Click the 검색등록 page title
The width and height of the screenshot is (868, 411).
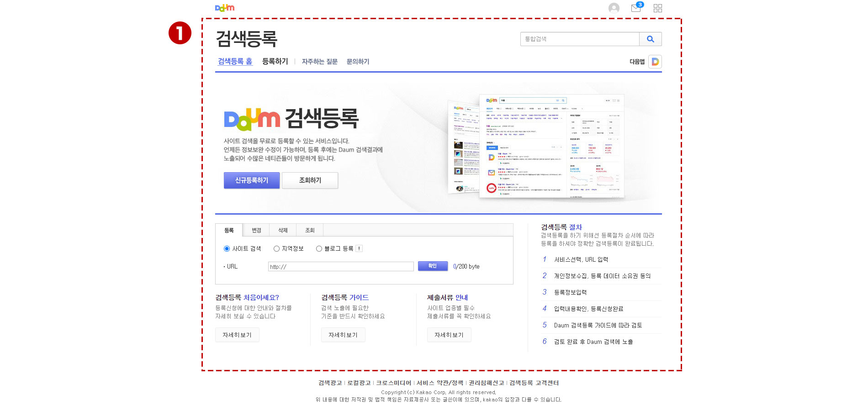coord(246,39)
